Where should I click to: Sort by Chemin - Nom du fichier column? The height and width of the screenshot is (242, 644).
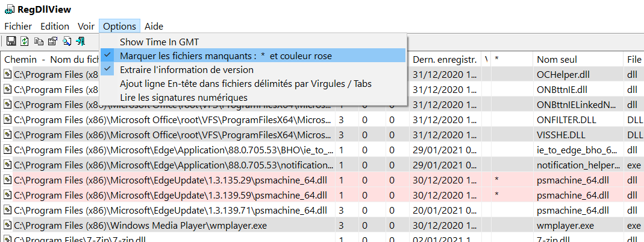coord(50,60)
